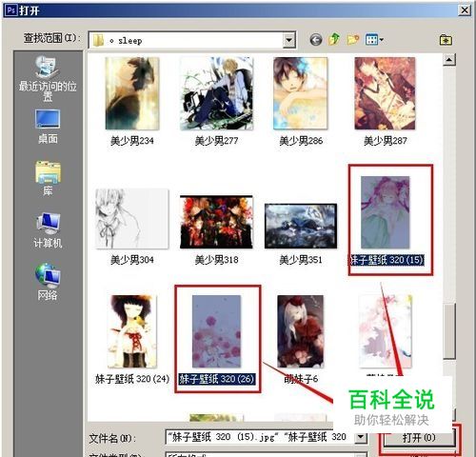Select thumbnail 妹子壁纸 320 (24)
This screenshot has height=457, width=476.
coord(132,331)
